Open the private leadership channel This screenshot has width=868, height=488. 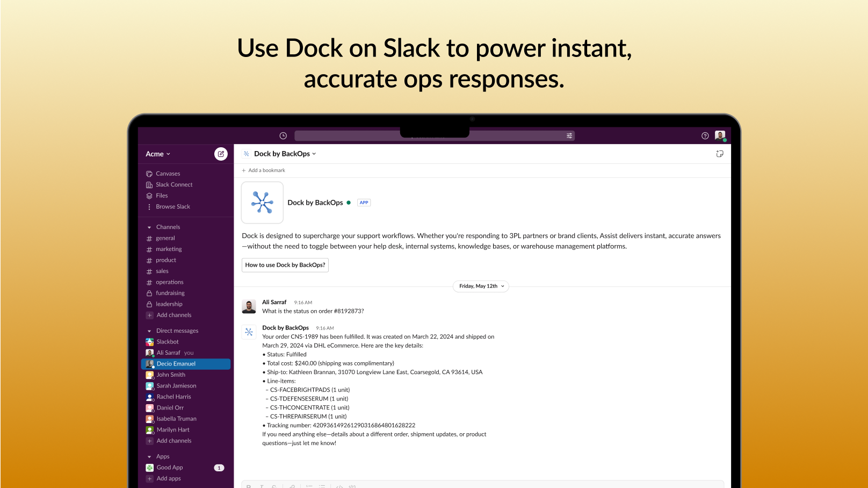(x=169, y=304)
